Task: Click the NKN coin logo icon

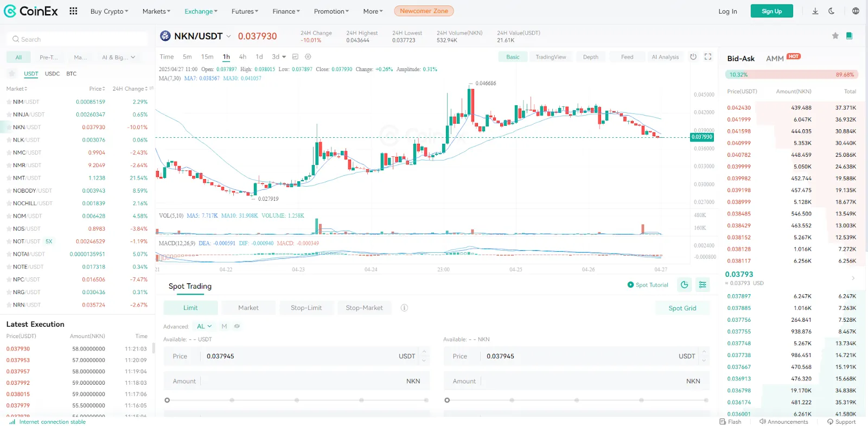Action: pyautogui.click(x=165, y=36)
